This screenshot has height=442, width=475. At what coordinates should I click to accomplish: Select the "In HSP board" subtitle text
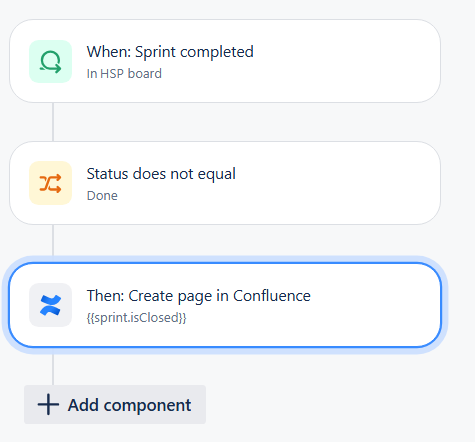click(124, 74)
